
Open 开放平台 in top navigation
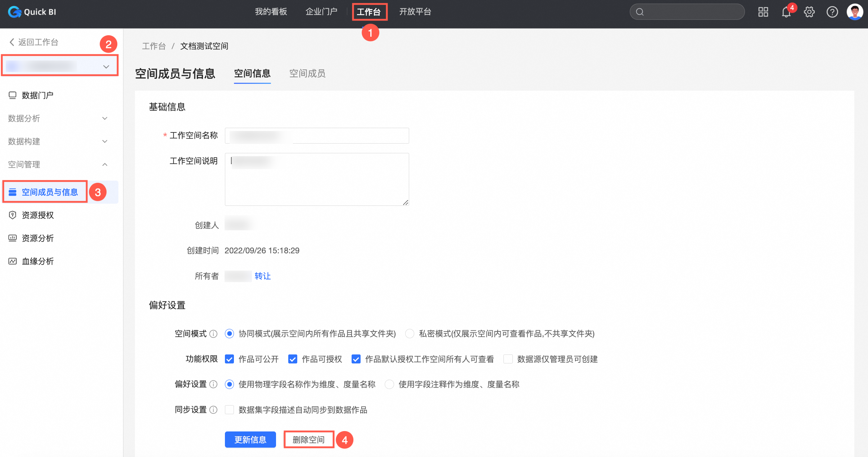[x=415, y=12]
